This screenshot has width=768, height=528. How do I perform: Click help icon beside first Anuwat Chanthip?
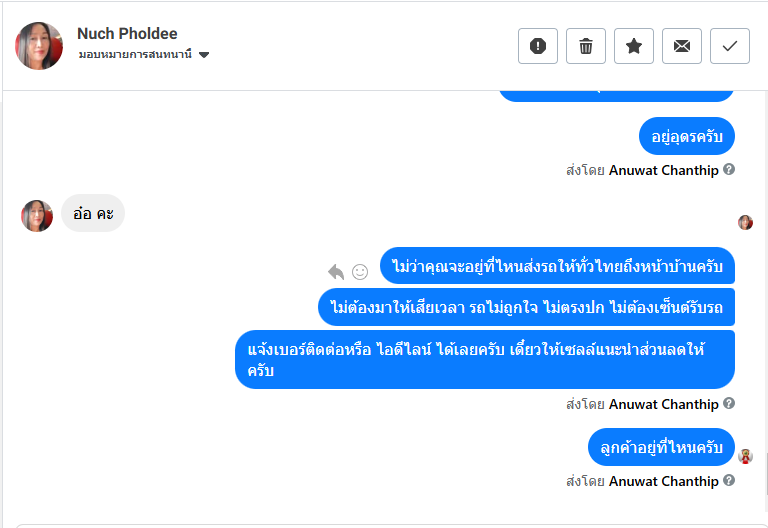tap(729, 170)
